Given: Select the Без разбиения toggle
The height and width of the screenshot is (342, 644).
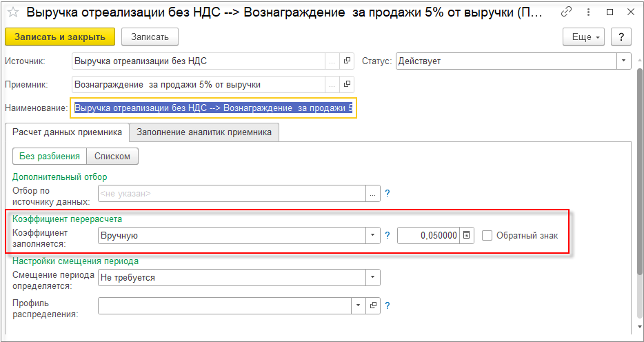Looking at the screenshot, I should tap(50, 157).
